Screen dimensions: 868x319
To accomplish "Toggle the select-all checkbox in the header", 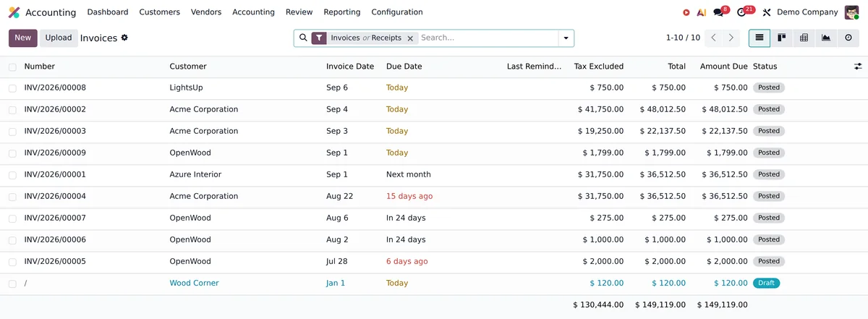I will (12, 67).
